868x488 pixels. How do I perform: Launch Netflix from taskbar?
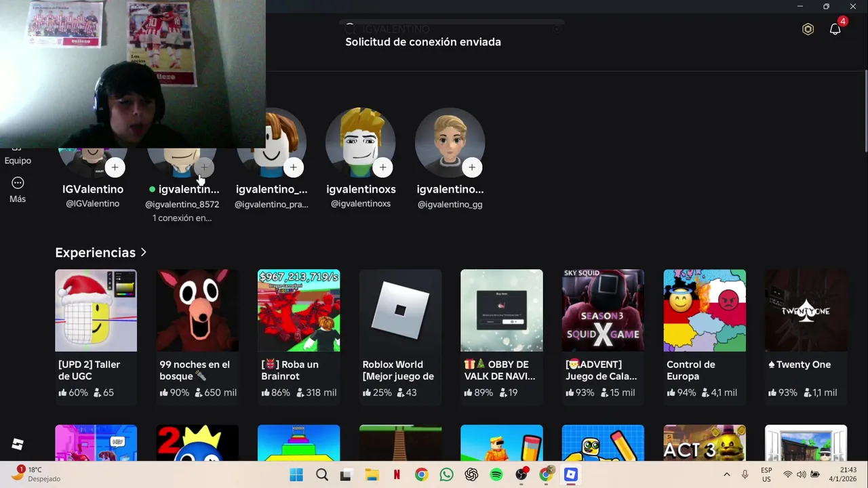[397, 474]
